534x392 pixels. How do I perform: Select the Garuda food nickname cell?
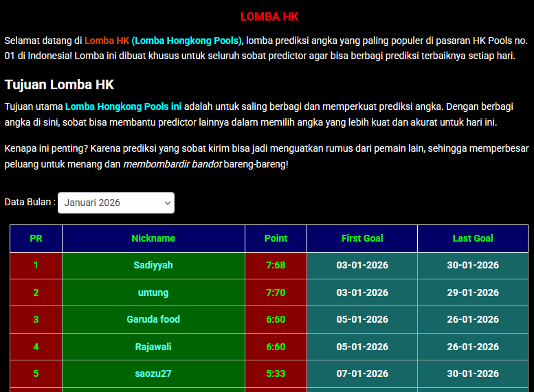click(x=153, y=319)
